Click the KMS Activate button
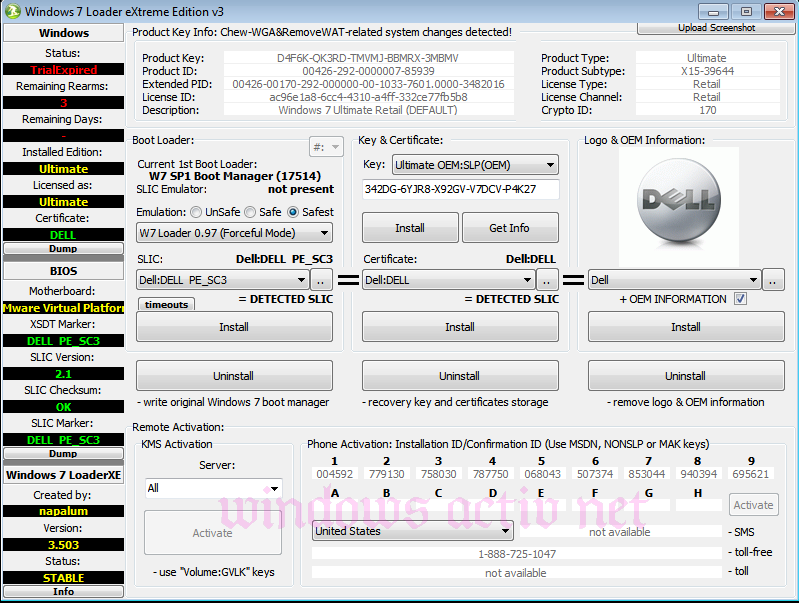 pyautogui.click(x=213, y=533)
